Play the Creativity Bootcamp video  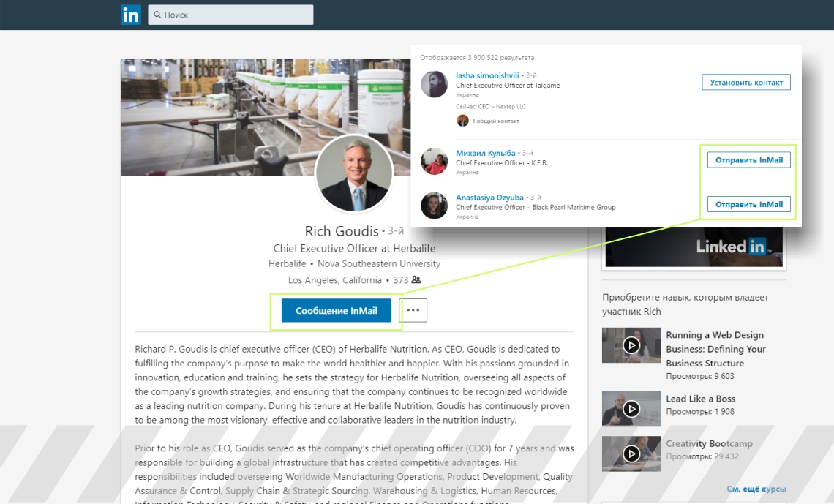631,454
